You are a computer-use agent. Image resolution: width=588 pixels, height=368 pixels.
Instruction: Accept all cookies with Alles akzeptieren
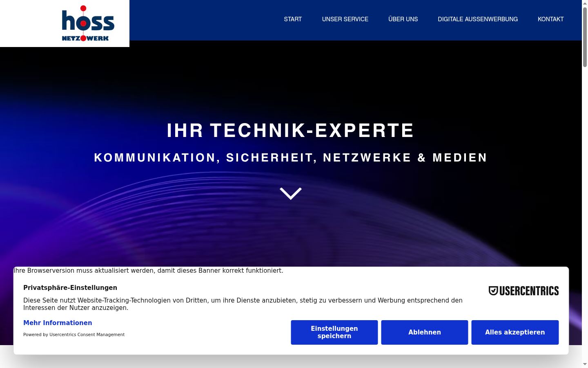coord(515,332)
